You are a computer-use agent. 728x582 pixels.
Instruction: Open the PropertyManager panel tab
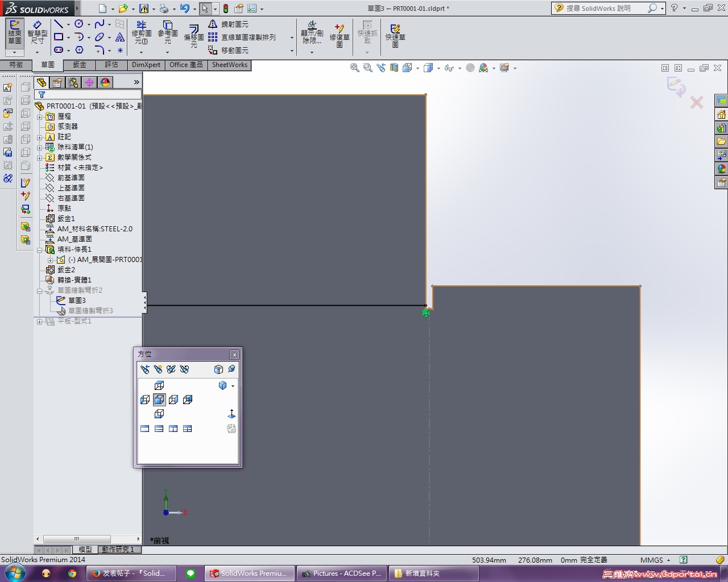pos(57,82)
